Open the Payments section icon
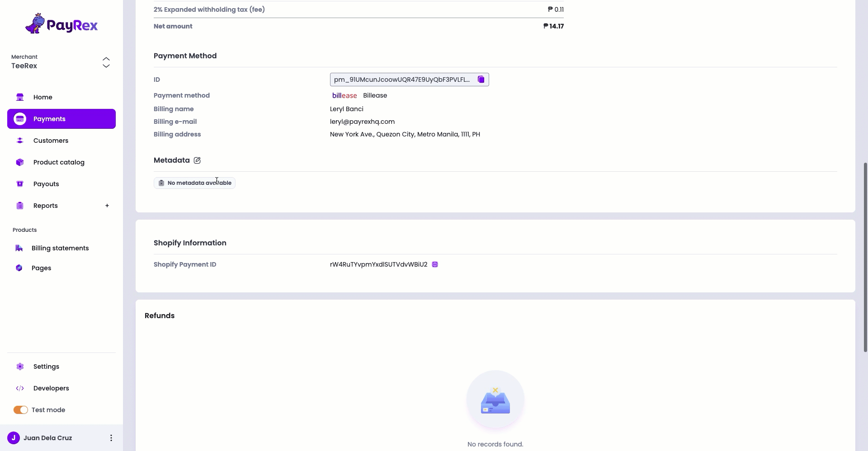This screenshot has height=451, width=868. coord(19,119)
